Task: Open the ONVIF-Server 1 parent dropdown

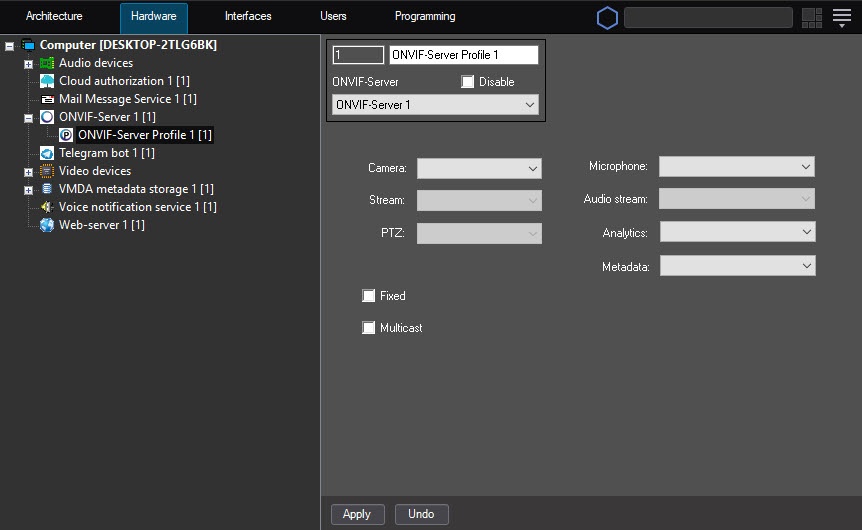Action: click(x=435, y=104)
